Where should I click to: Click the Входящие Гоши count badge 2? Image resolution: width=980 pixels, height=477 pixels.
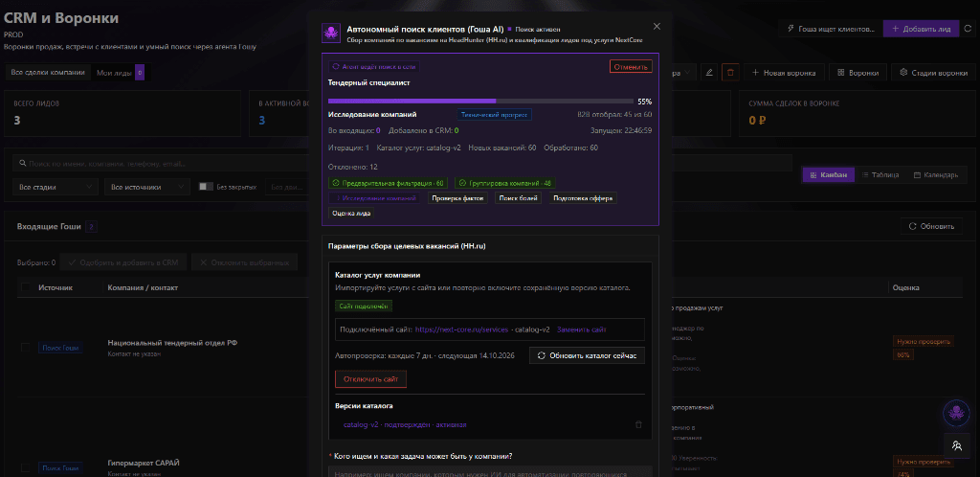91,226
